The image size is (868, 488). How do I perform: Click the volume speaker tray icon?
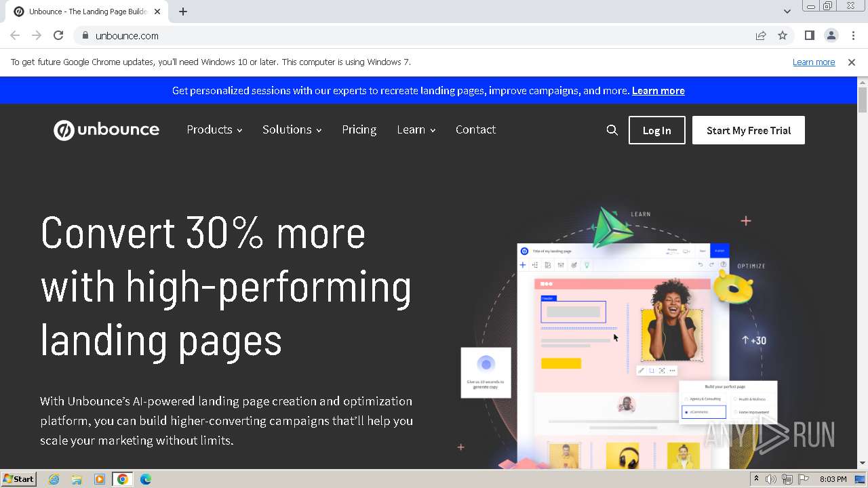point(771,479)
